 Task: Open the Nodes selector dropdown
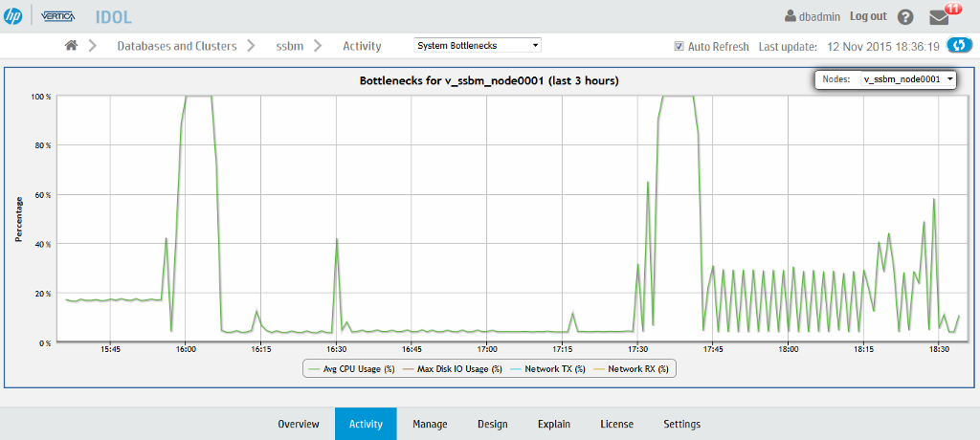(x=907, y=80)
